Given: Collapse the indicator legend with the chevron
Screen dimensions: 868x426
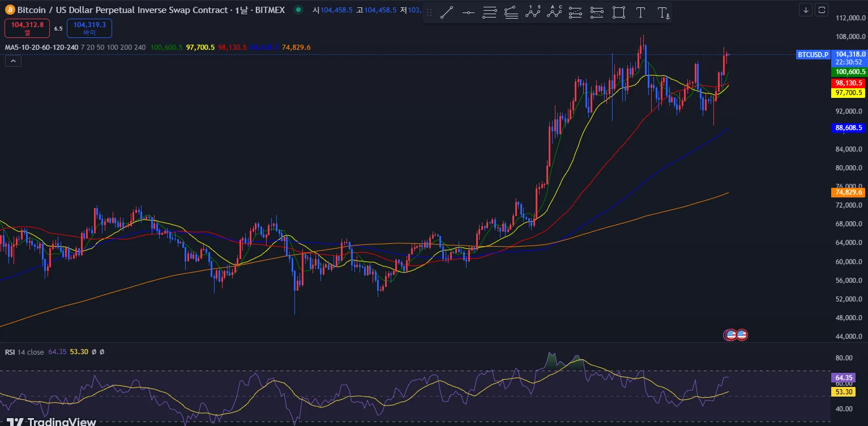Looking at the screenshot, I should point(13,61).
